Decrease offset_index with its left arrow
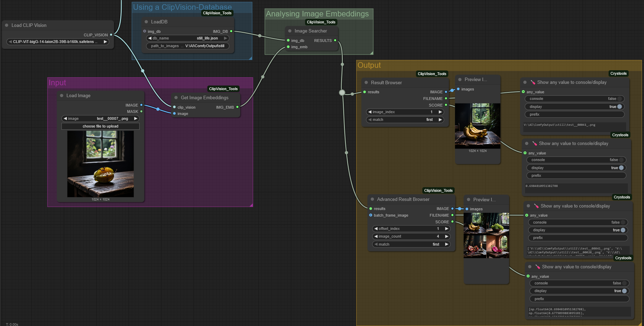Image resolution: width=644 pixels, height=326 pixels. (376, 229)
